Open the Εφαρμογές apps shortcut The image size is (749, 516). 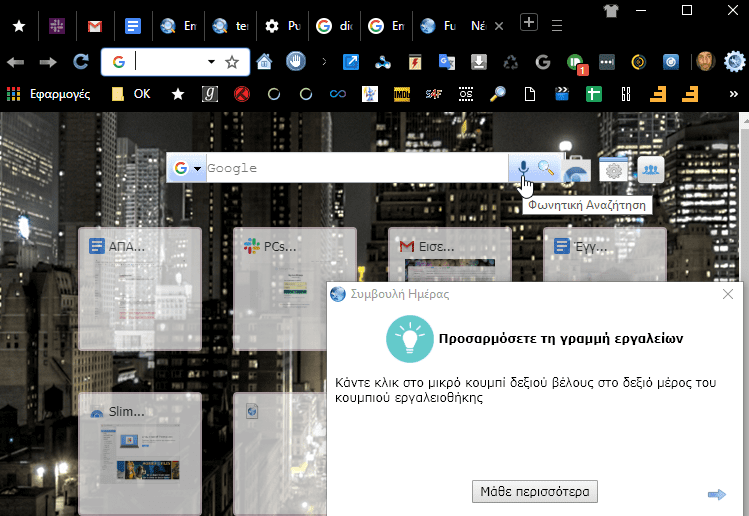[x=48, y=94]
